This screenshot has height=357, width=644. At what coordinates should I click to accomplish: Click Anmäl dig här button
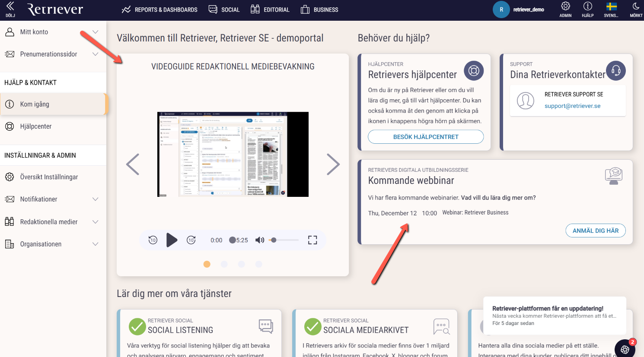coord(596,231)
